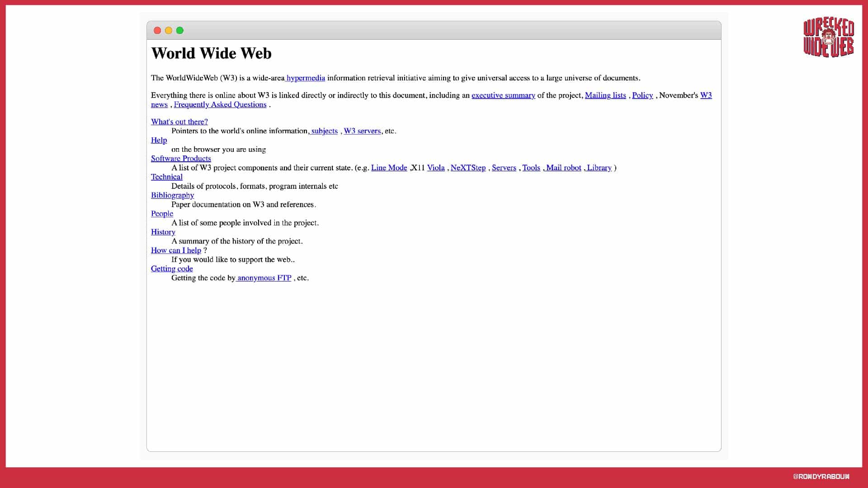Follow the NeXTStep link
This screenshot has height=488, width=868.
pos(468,168)
